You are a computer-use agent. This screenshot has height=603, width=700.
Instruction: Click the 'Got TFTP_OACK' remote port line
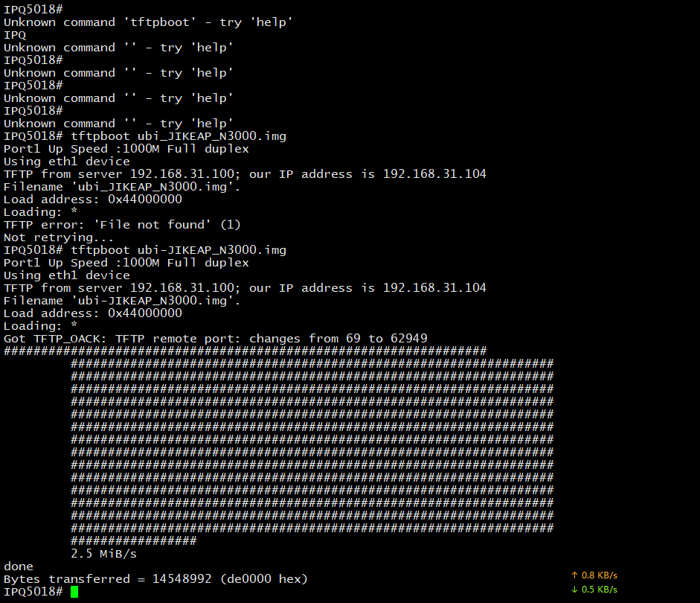pyautogui.click(x=216, y=339)
